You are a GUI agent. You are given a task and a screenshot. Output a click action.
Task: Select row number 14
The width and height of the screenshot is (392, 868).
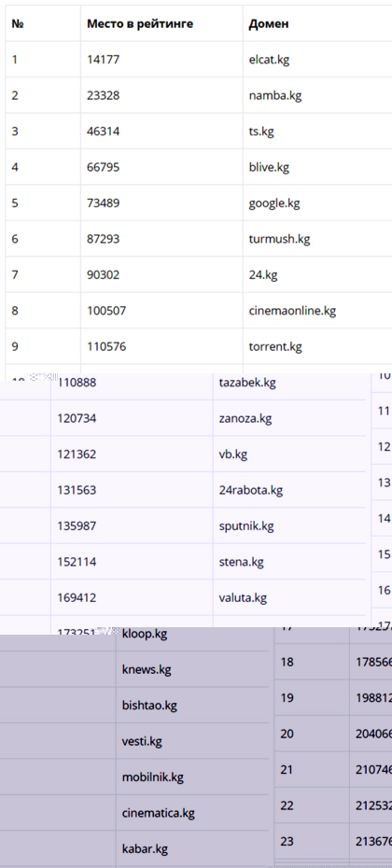coord(385,518)
